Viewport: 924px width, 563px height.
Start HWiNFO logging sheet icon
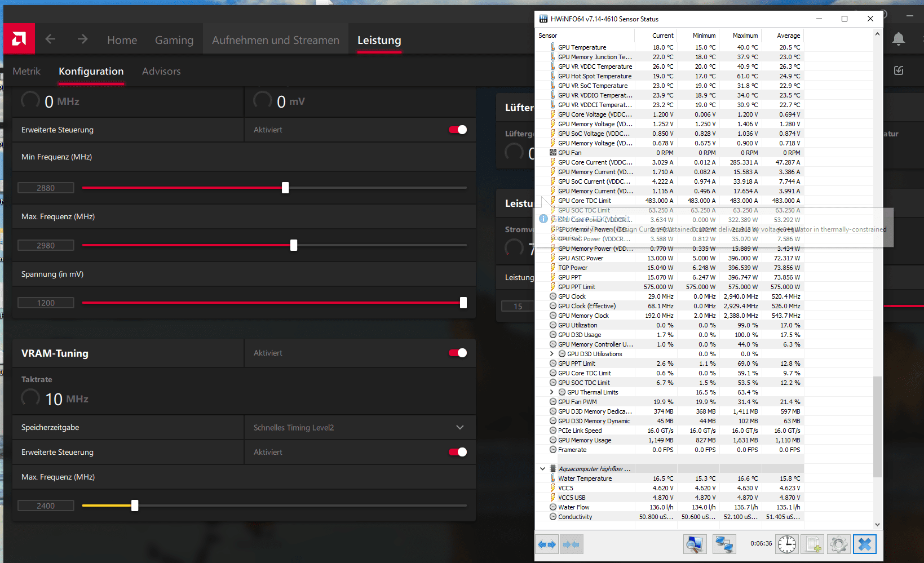[813, 544]
